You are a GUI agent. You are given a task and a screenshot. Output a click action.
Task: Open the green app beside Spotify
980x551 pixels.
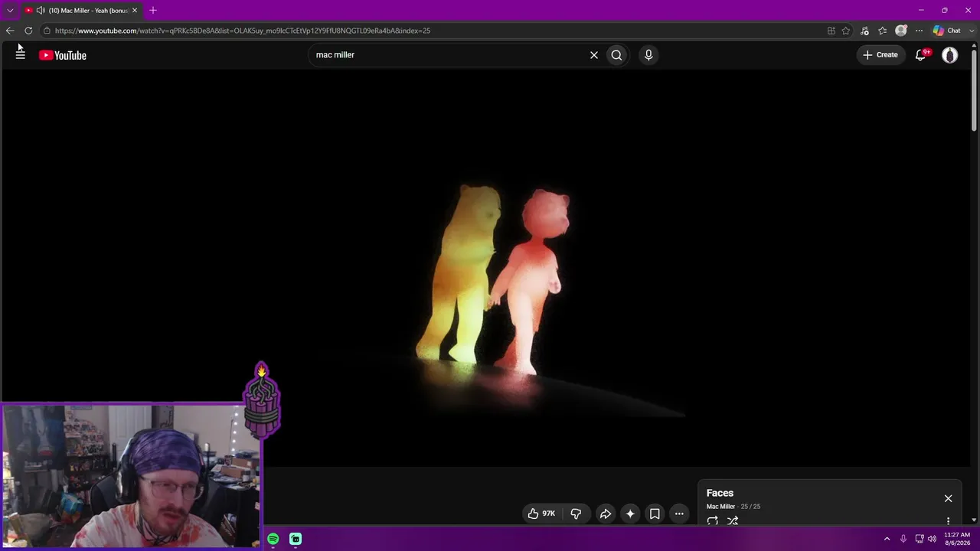click(x=296, y=539)
